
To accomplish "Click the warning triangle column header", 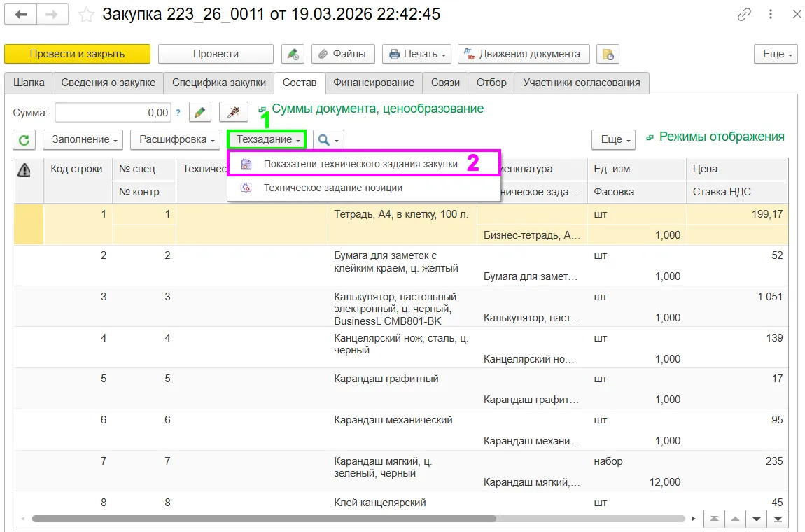I will pyautogui.click(x=24, y=170).
